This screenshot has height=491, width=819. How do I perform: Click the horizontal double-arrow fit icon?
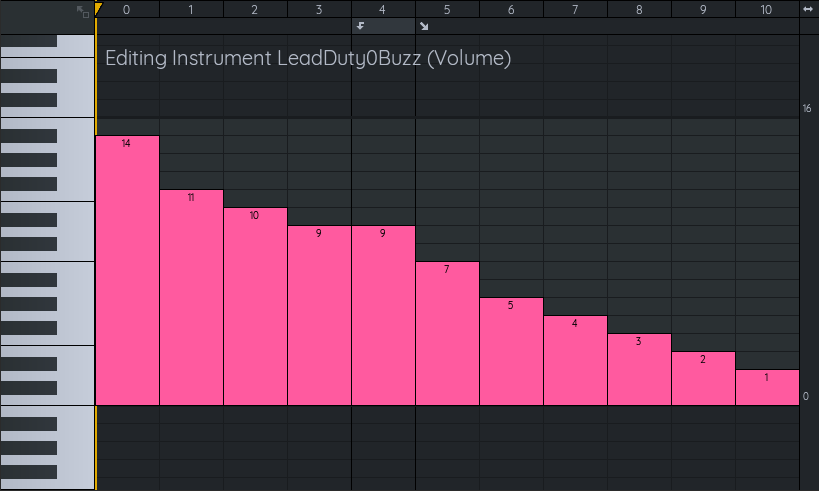pos(808,9)
